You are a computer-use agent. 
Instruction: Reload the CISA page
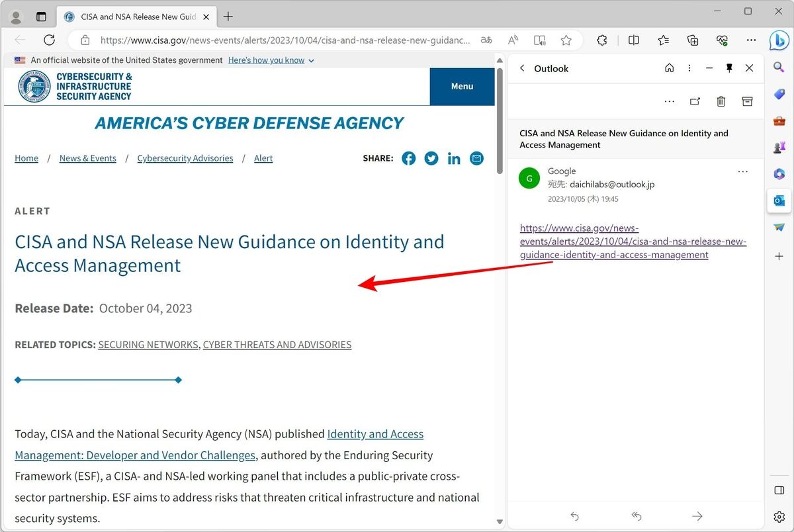pyautogui.click(x=49, y=40)
